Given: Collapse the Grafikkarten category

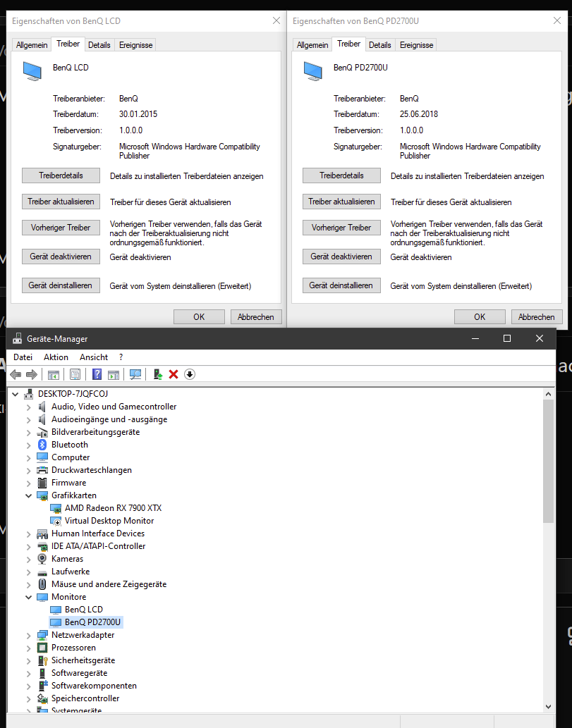Looking at the screenshot, I should pos(28,496).
